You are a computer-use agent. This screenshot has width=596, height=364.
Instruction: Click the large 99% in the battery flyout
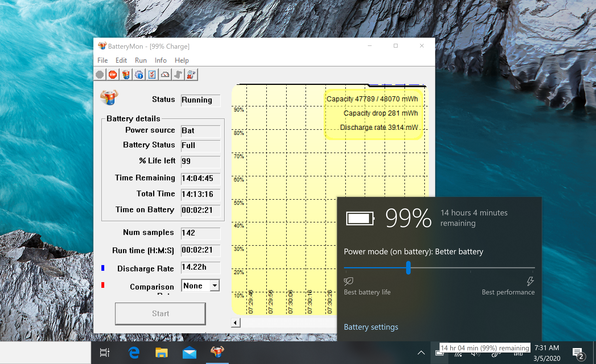point(408,218)
